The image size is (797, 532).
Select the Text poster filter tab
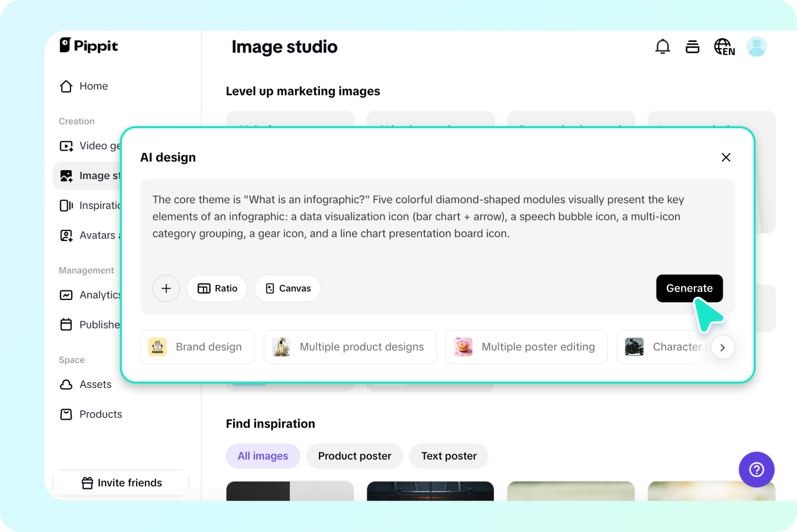coord(448,456)
